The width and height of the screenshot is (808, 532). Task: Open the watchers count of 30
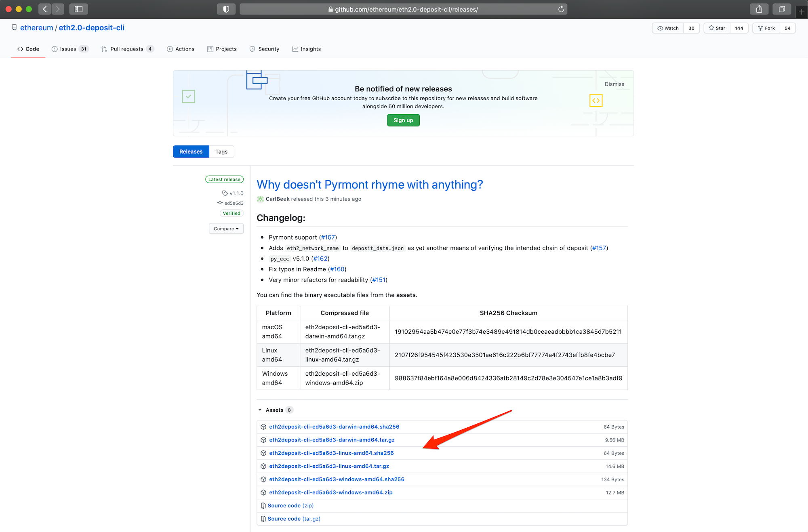[x=691, y=28]
